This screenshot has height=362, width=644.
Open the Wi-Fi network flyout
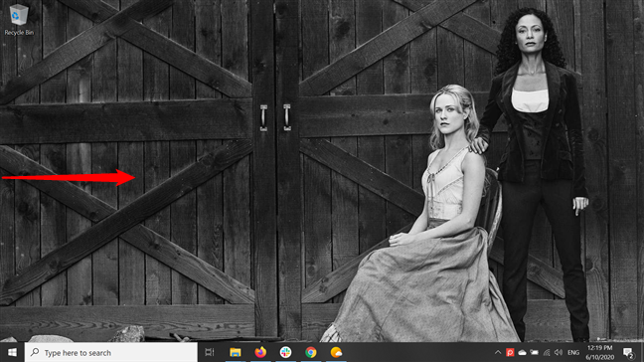(x=547, y=352)
